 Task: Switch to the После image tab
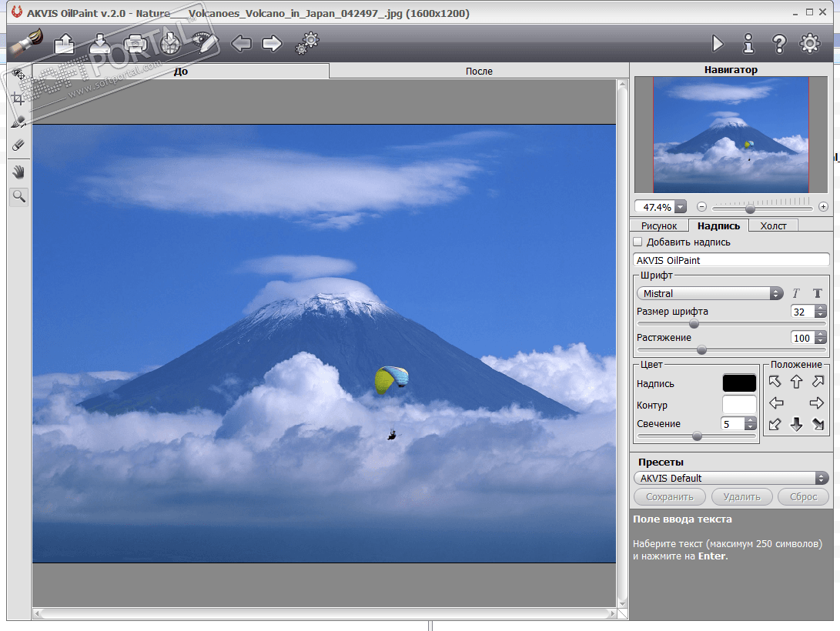(x=479, y=71)
